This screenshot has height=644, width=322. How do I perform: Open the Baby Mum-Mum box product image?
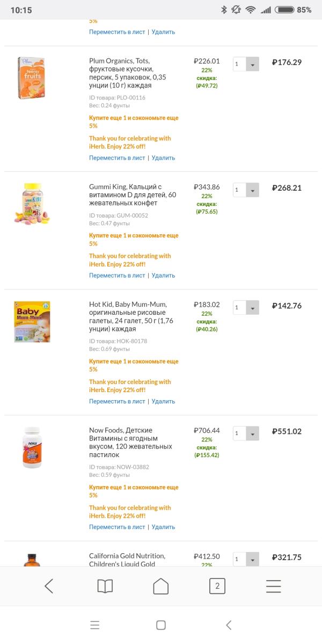coord(32,322)
